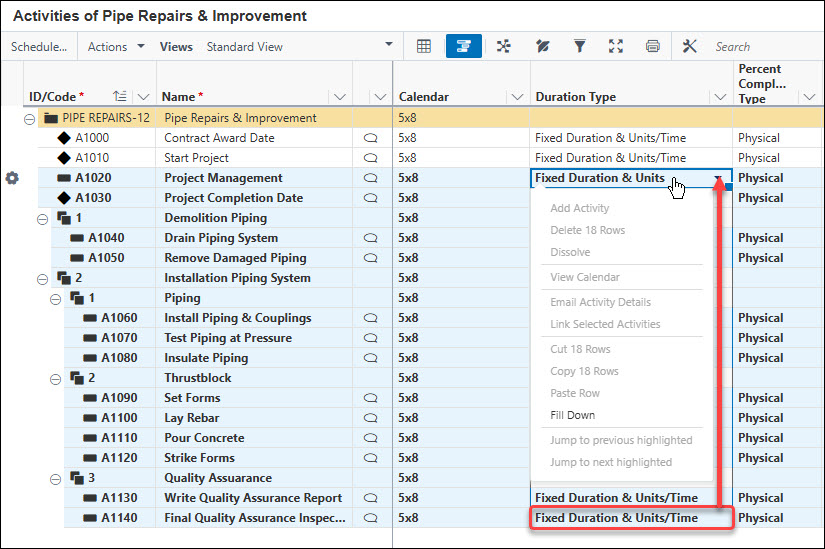825x549 pixels.
Task: Open the settings wrench tool icon
Action: (689, 46)
